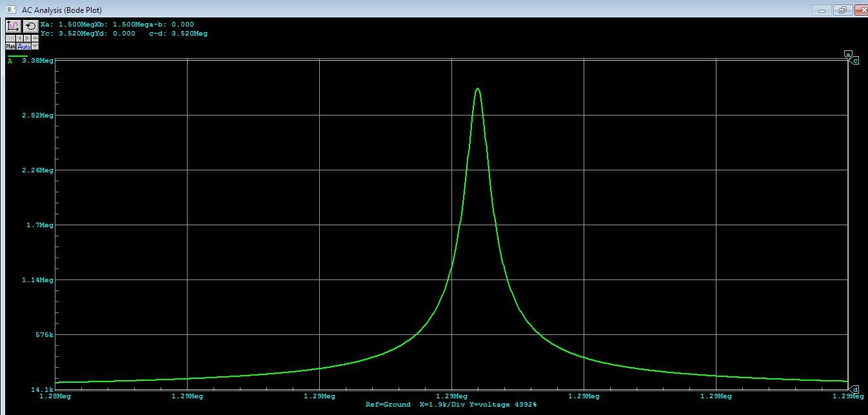Click the 1.28Meg x-axis label
Viewport: 868px width, 415px height.
click(55, 396)
